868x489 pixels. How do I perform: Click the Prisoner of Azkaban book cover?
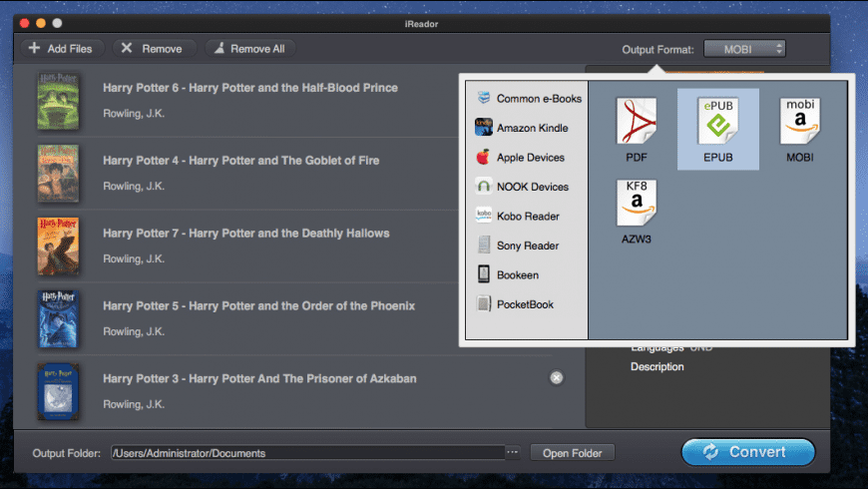pyautogui.click(x=58, y=391)
